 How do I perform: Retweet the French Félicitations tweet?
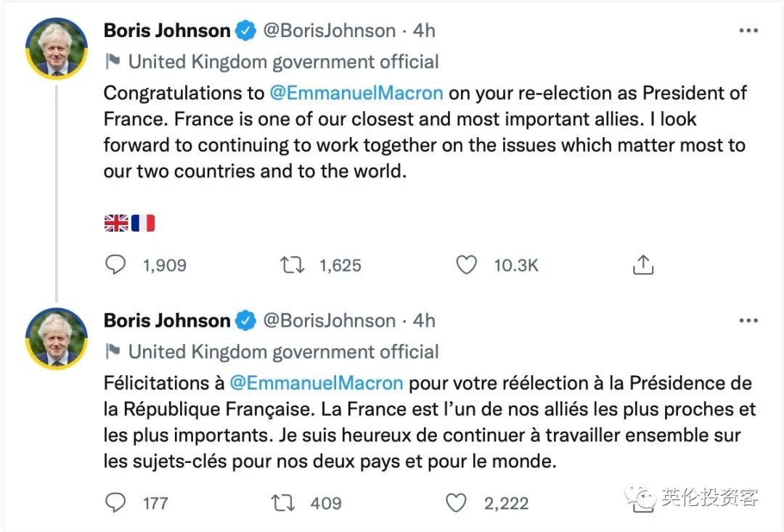pyautogui.click(x=282, y=502)
